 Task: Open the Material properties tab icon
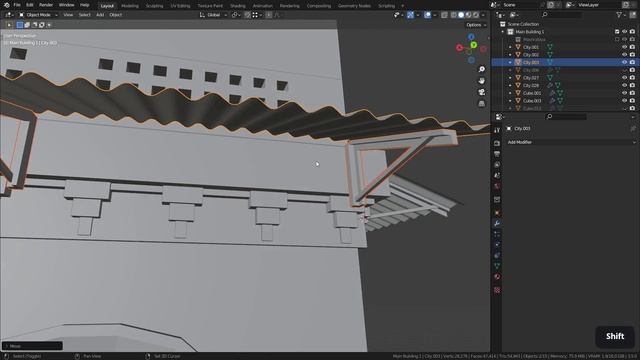pos(497,277)
